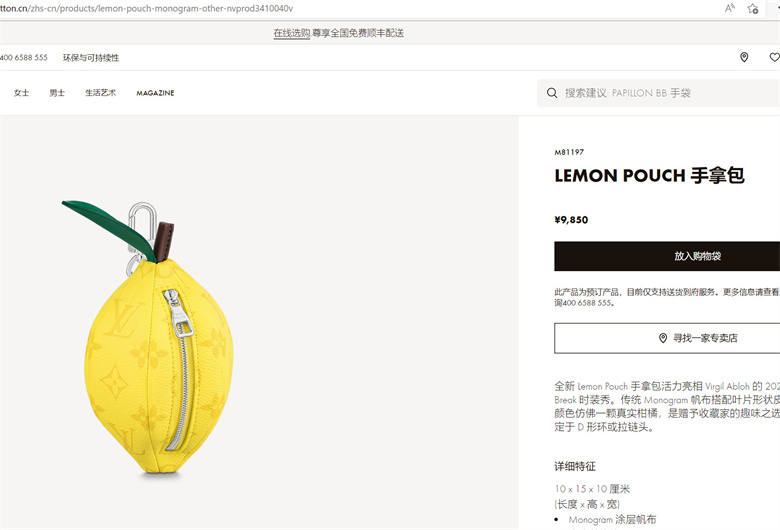Click the pin icon in 寻找一家专卖店 button
The width and height of the screenshot is (780, 530).
663,338
